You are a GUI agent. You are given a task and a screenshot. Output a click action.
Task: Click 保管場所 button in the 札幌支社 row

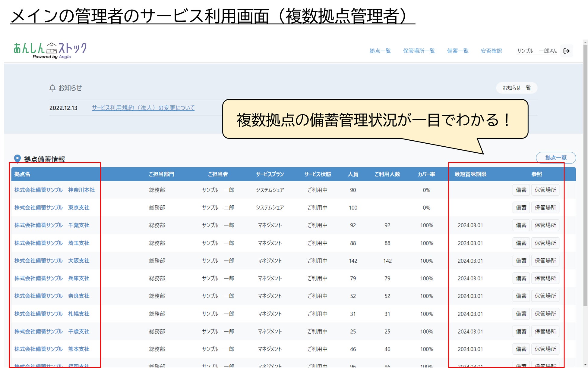pos(545,314)
